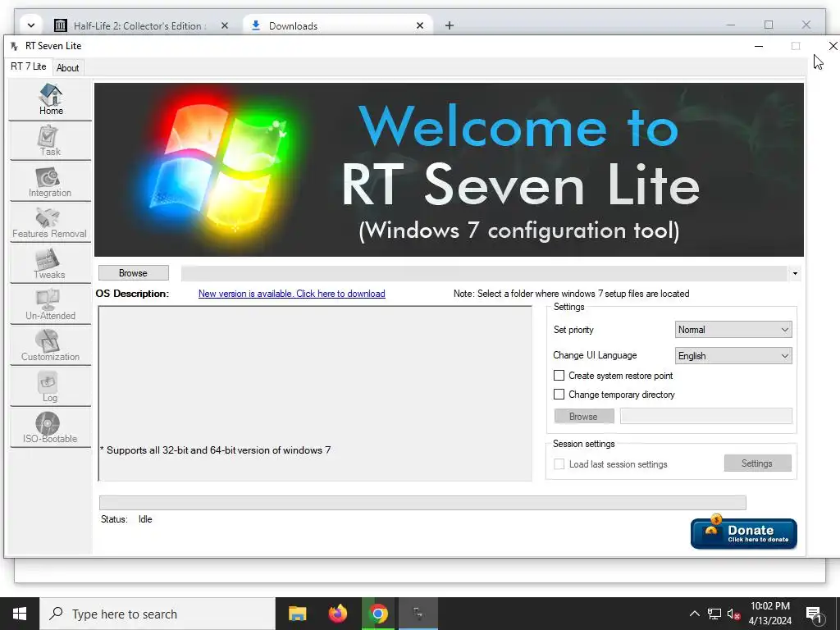The image size is (840, 630).
Task: Click the RT Seven Lite title bar icon
Action: pos(15,46)
